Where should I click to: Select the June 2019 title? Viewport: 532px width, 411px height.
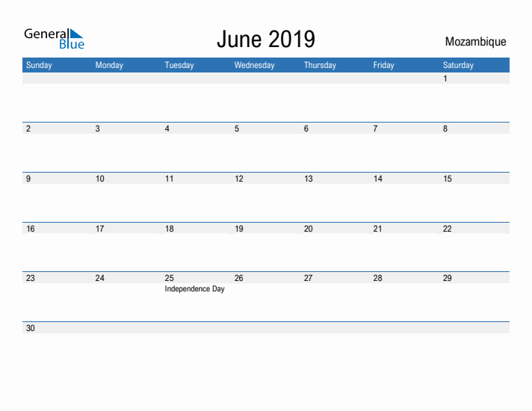coord(266,39)
